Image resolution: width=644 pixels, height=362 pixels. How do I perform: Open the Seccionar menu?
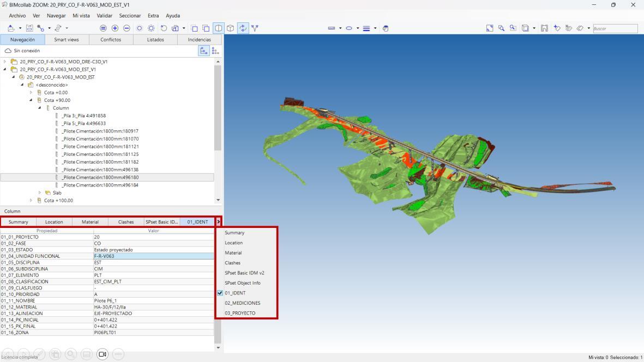[x=130, y=16]
